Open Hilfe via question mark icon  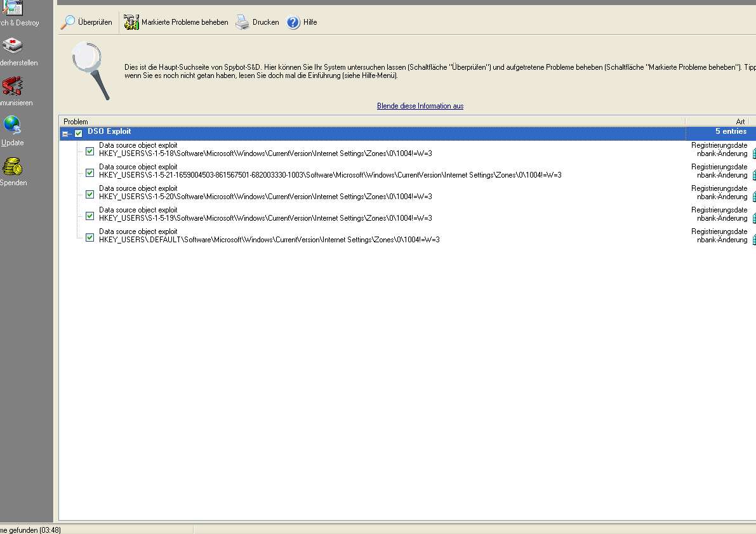(x=293, y=22)
